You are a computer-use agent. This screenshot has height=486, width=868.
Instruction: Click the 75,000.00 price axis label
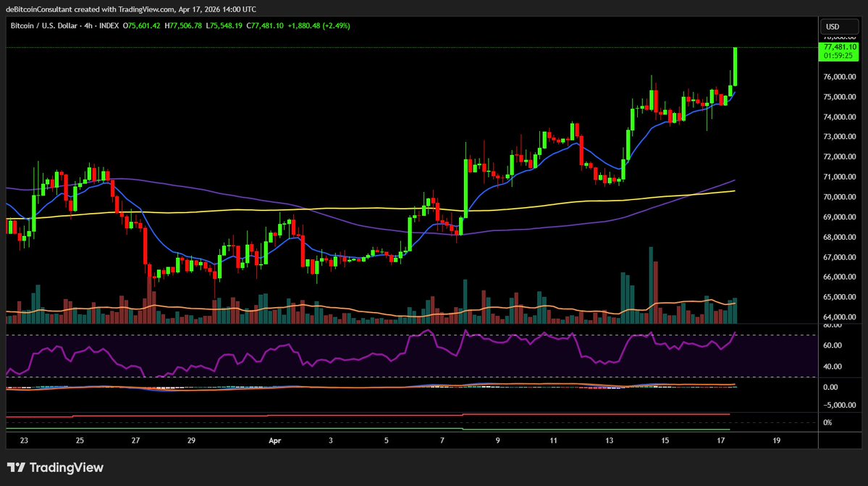(840, 97)
